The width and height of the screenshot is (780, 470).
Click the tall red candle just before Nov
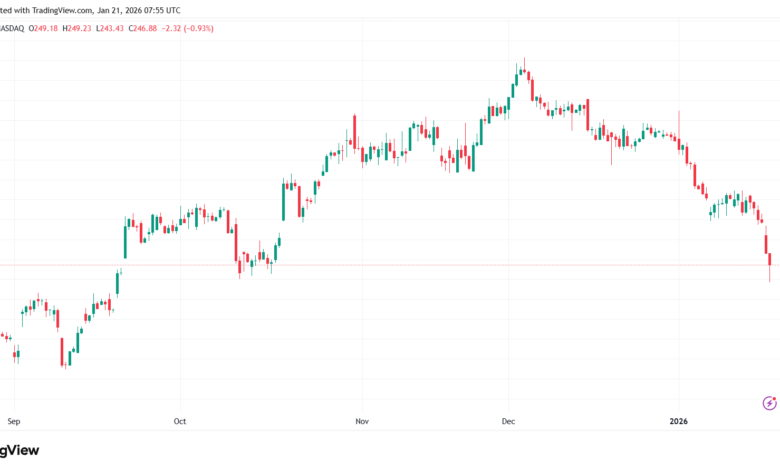355,131
